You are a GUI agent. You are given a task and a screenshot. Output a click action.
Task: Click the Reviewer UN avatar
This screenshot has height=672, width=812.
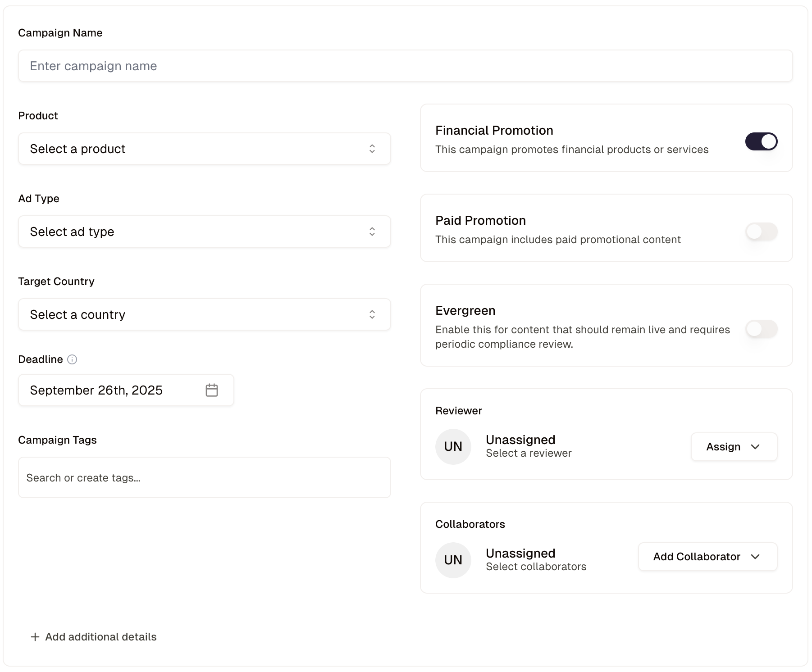tap(453, 447)
